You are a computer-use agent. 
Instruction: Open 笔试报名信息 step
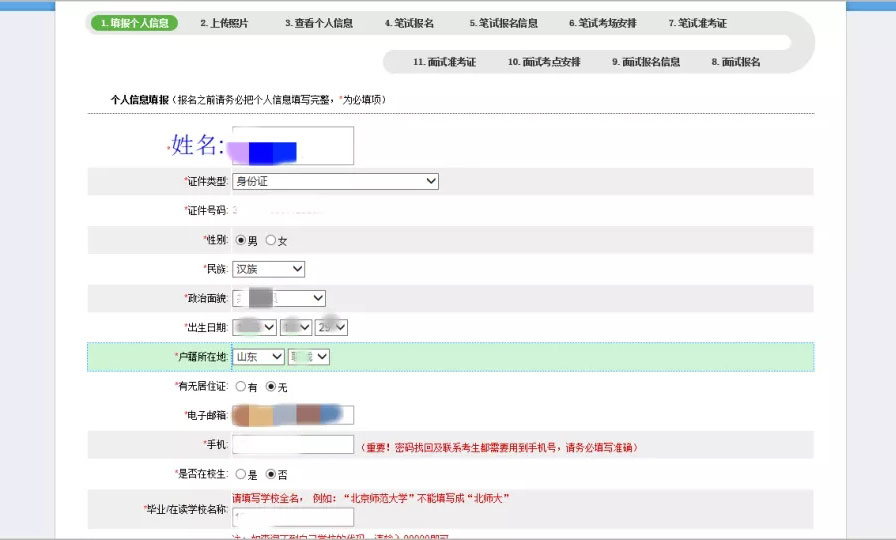click(x=503, y=23)
